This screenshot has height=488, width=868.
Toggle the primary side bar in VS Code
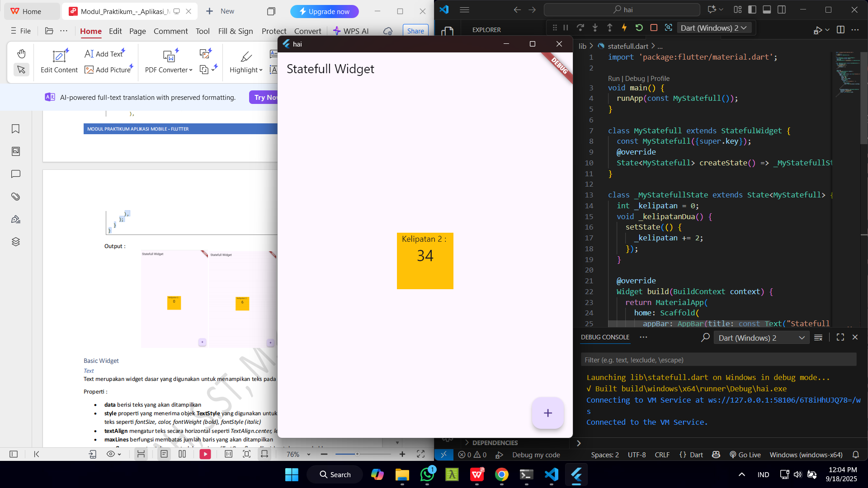(752, 9)
